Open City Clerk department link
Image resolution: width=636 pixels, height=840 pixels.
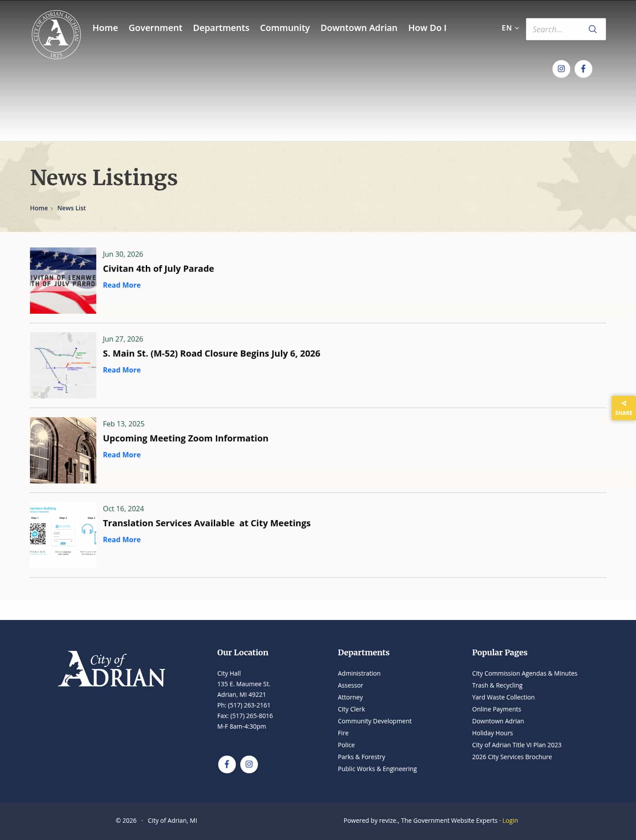coord(351,709)
